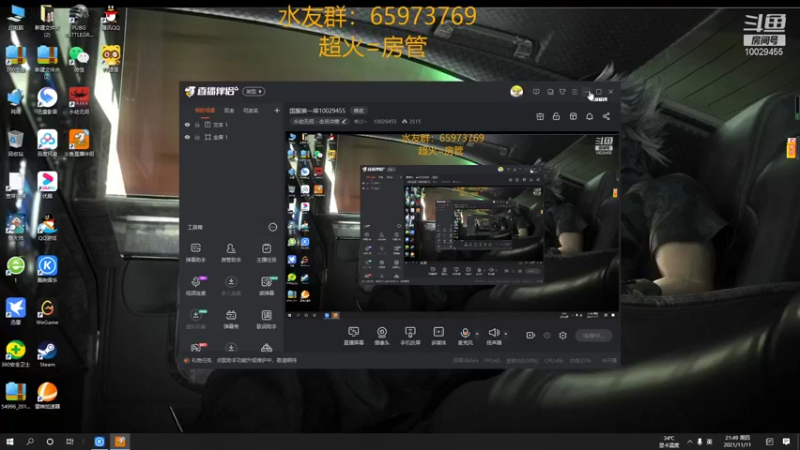Viewport: 800px width, 450px height.
Task: Show hidden system tray icons
Action: click(690, 441)
